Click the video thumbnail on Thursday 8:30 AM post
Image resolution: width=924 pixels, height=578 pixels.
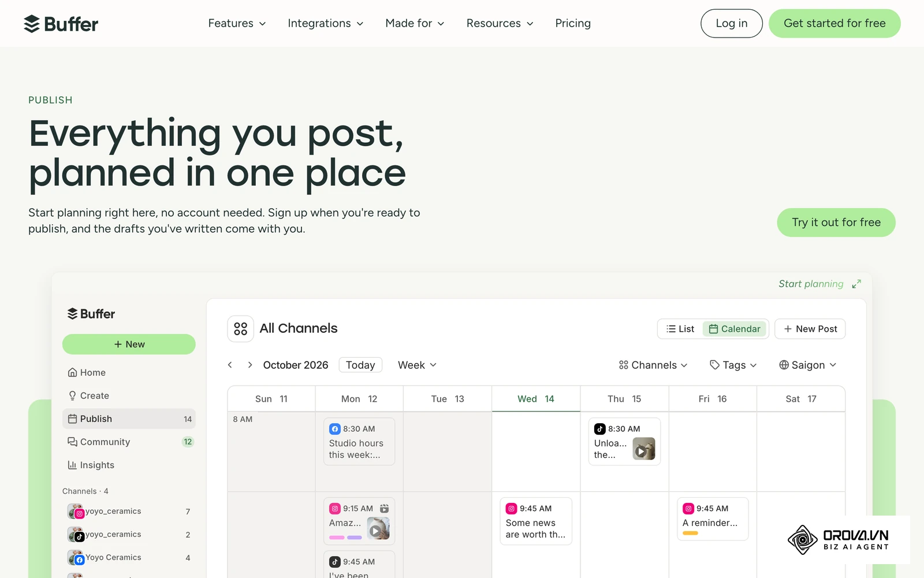pos(644,449)
